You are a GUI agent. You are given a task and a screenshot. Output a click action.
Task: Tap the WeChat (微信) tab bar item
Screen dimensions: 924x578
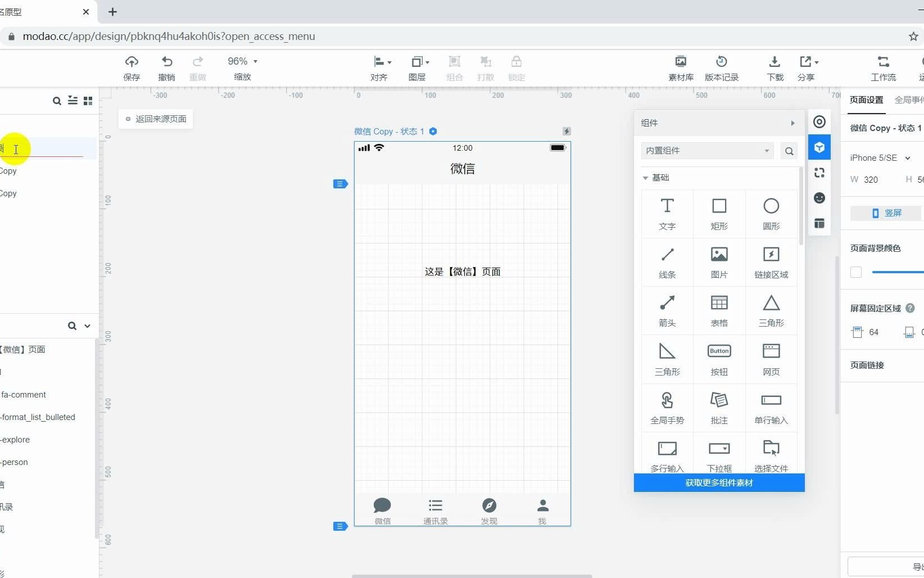pyautogui.click(x=382, y=511)
